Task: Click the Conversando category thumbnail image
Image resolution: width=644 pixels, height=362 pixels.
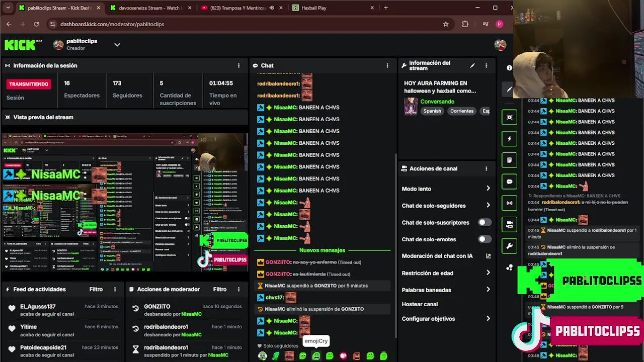Action: coord(411,107)
